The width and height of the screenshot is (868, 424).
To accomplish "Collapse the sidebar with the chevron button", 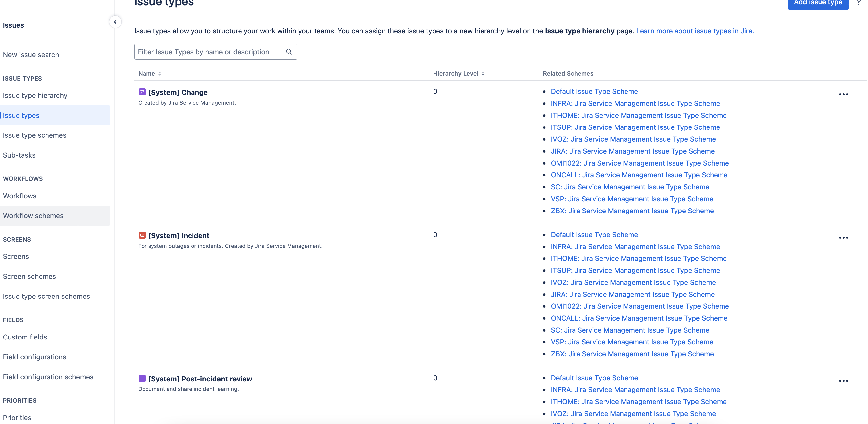I will click(115, 22).
